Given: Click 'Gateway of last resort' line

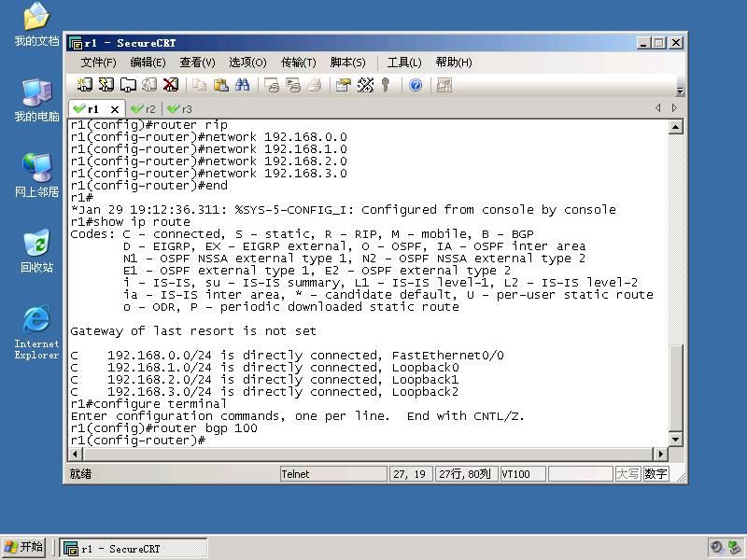Looking at the screenshot, I should [193, 331].
